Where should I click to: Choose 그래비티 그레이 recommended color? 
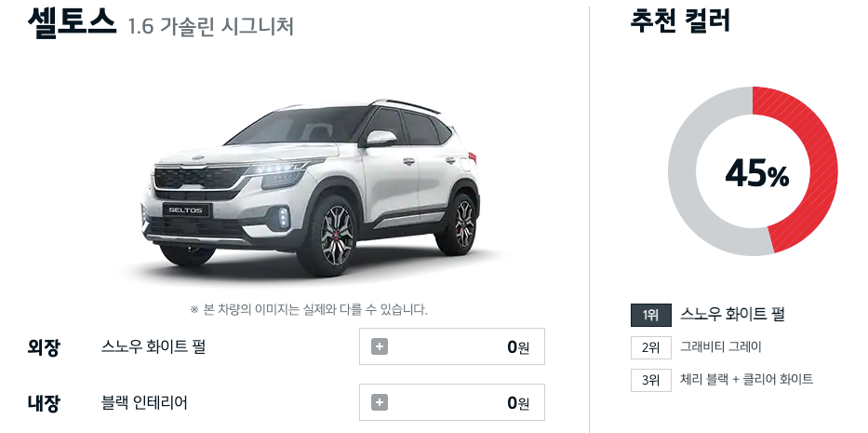pos(721,347)
